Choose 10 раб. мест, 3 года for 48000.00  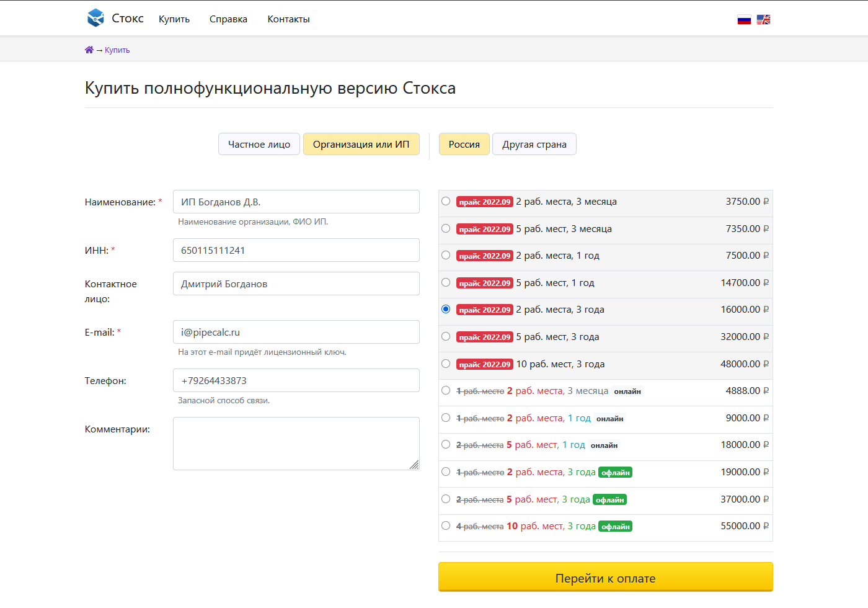[446, 364]
